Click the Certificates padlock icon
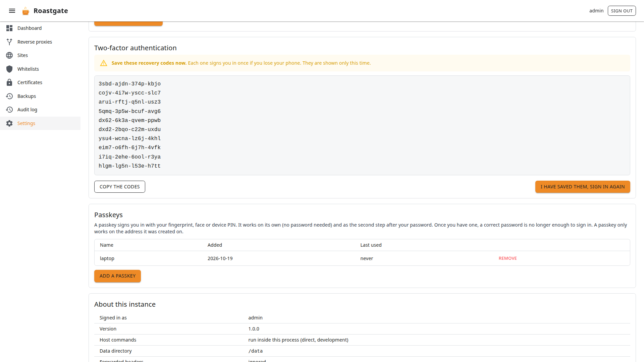The height and width of the screenshot is (362, 644). click(x=9, y=82)
